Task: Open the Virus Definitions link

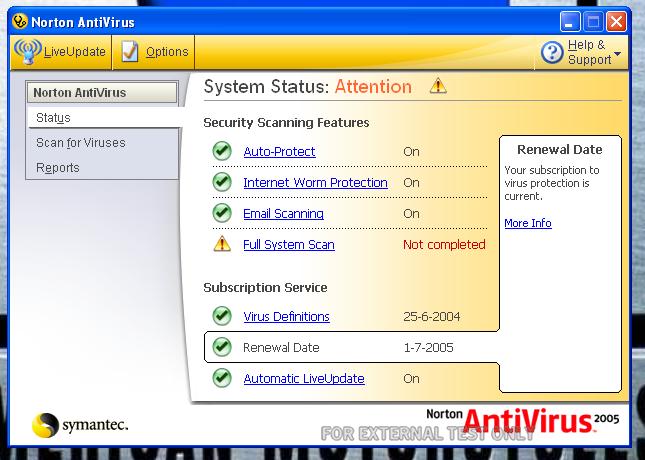Action: point(286,317)
